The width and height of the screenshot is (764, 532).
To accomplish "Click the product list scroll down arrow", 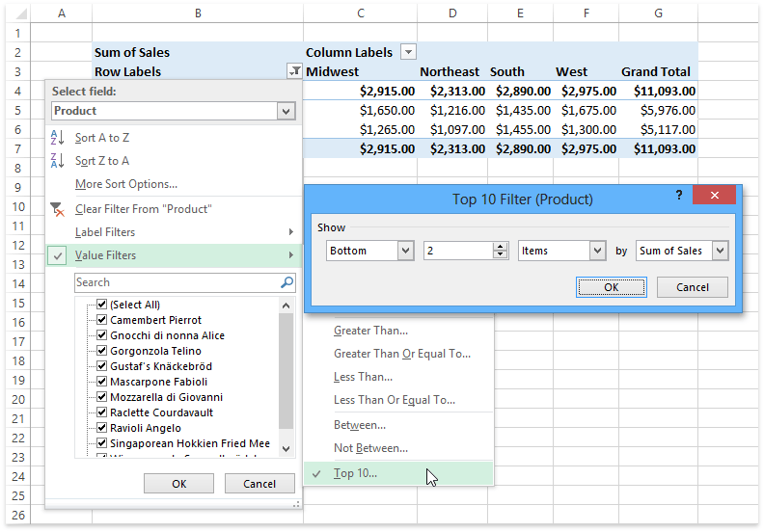I will tap(286, 449).
